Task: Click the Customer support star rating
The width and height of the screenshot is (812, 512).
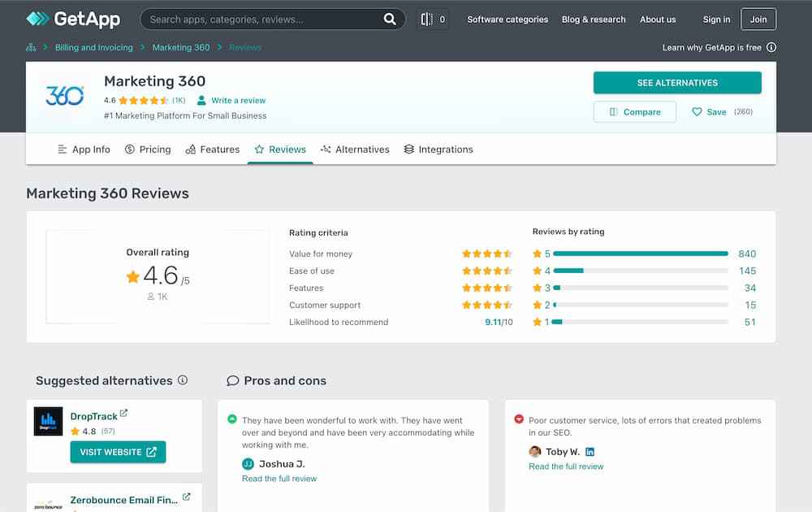Action: (486, 306)
